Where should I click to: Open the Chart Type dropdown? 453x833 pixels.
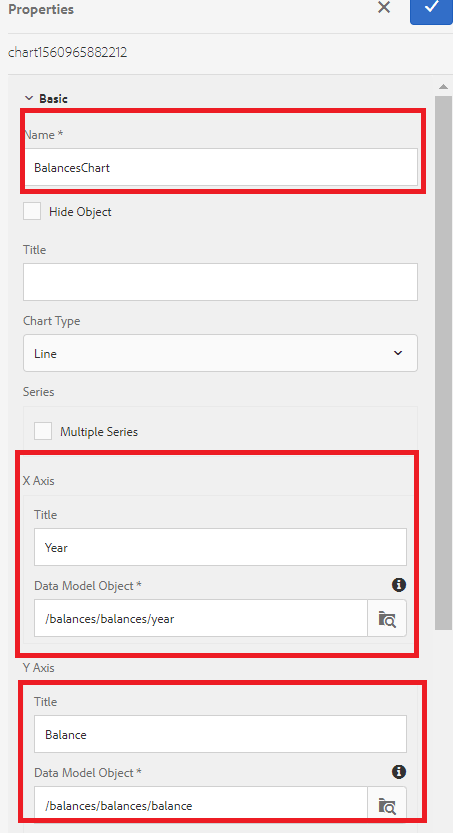pos(220,353)
